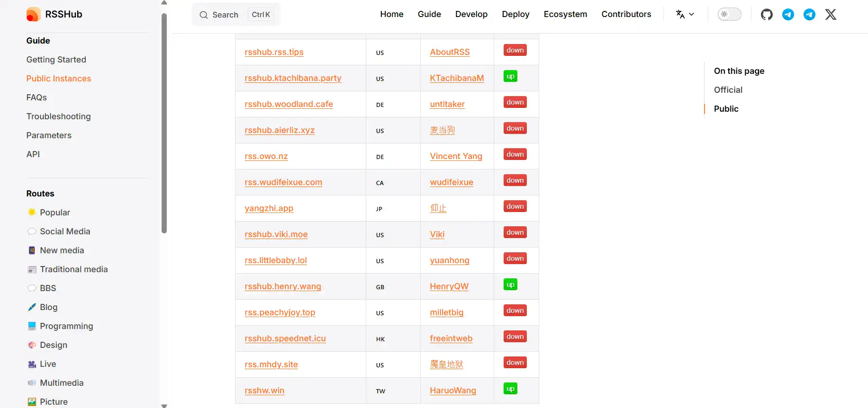This screenshot has width=868, height=408.
Task: Open rss.wudifeixue.com instance link
Action: pyautogui.click(x=283, y=182)
